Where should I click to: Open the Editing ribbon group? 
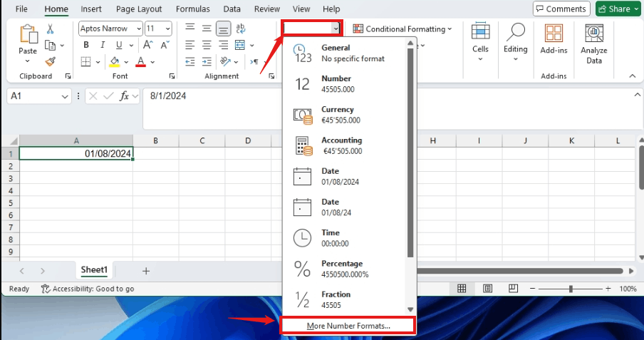click(516, 43)
